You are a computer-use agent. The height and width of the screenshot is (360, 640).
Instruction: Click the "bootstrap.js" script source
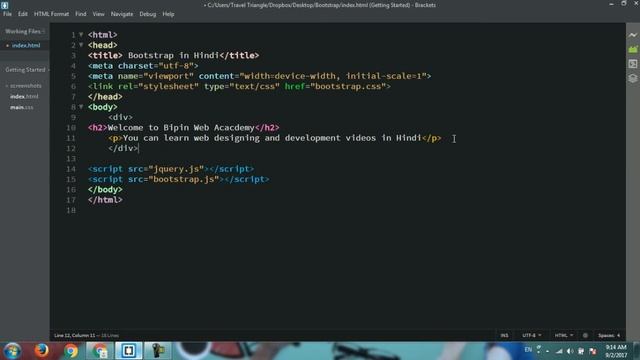point(184,179)
